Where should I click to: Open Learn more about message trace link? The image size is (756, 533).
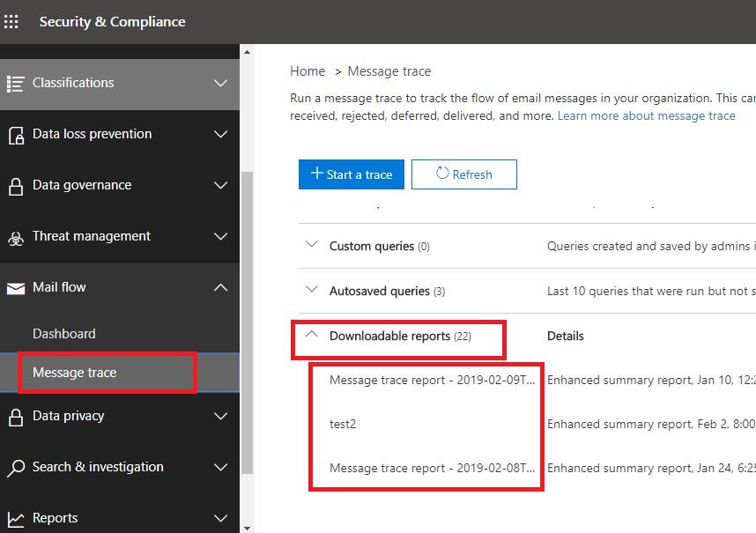tap(646, 115)
